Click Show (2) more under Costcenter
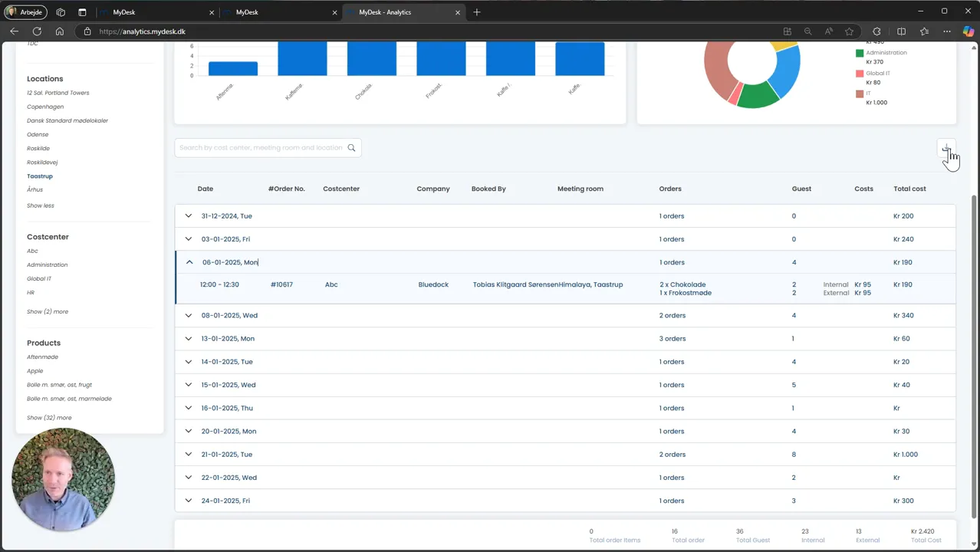The image size is (980, 552). point(48,312)
